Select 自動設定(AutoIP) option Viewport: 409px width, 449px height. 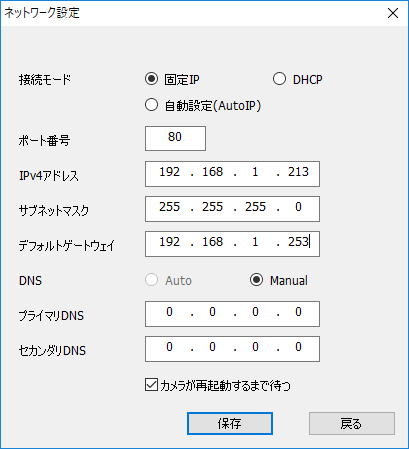click(151, 105)
